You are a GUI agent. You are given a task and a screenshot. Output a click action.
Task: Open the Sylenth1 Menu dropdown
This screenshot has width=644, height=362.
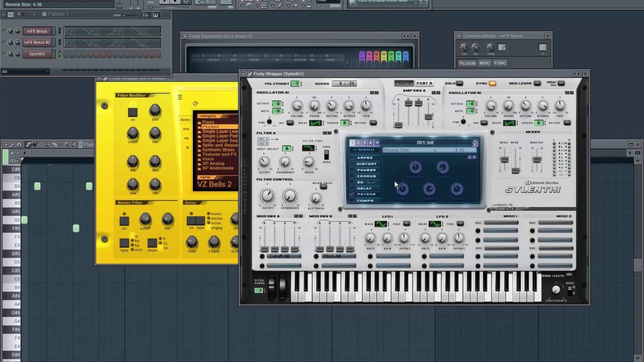pos(364,150)
